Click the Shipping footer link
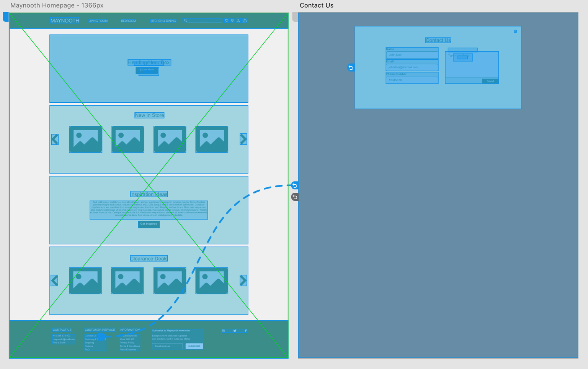 pyautogui.click(x=90, y=343)
